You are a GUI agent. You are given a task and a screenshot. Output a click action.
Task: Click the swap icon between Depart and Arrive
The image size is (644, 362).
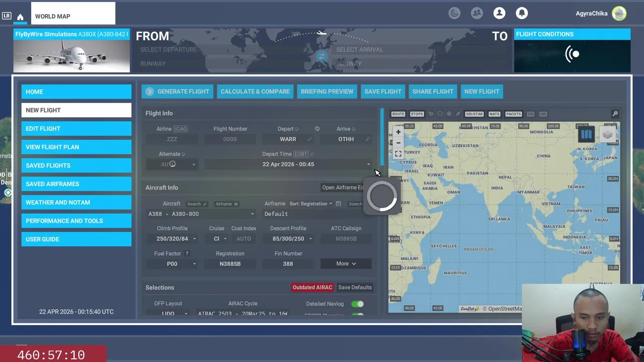coord(317,129)
